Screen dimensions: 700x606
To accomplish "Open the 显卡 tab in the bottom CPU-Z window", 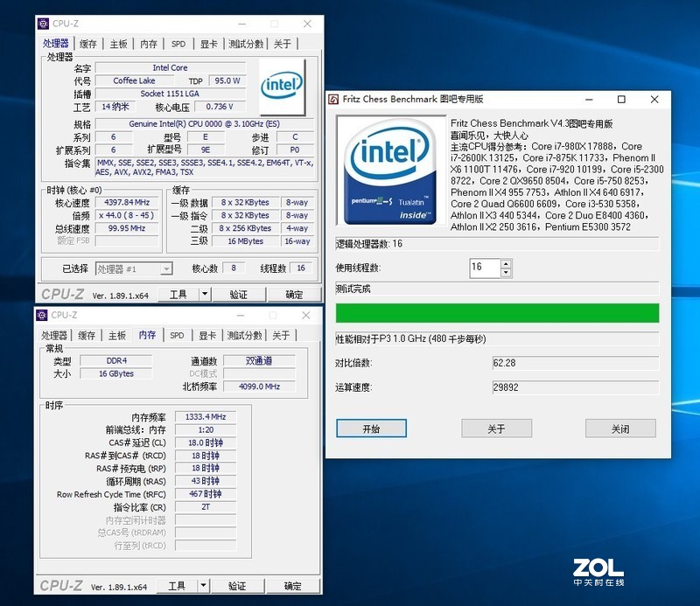I will (208, 335).
